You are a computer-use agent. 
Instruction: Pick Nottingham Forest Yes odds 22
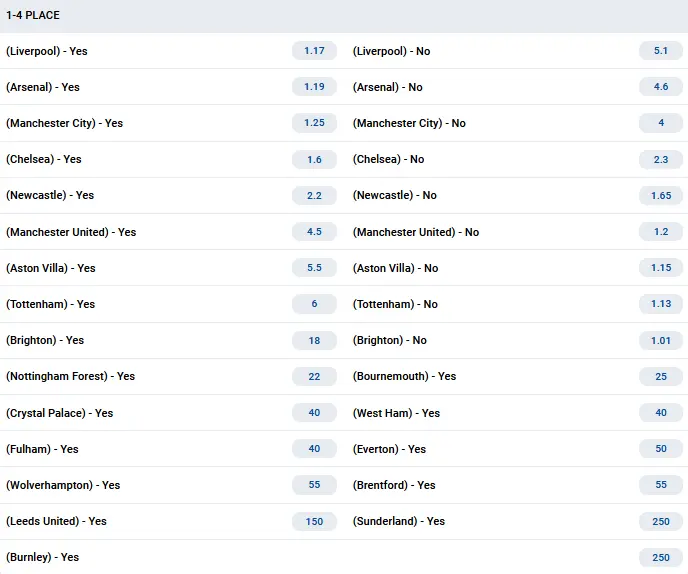click(x=314, y=376)
